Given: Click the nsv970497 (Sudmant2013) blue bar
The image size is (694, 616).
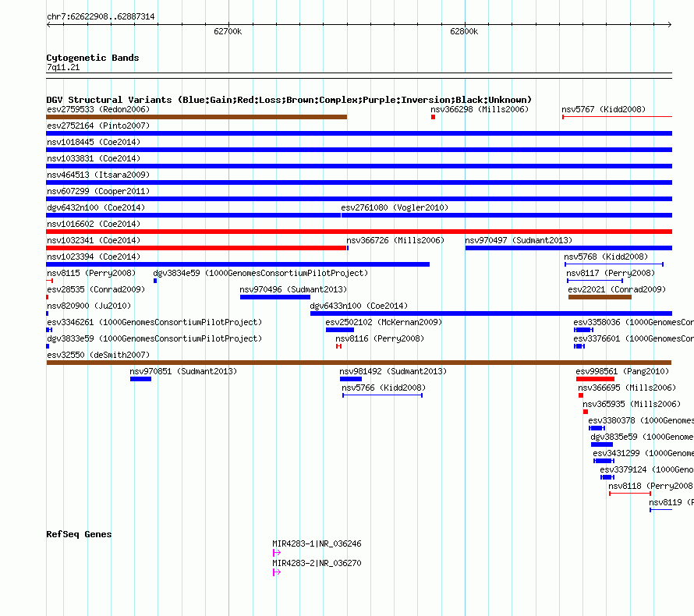Looking at the screenshot, I should point(568,248).
